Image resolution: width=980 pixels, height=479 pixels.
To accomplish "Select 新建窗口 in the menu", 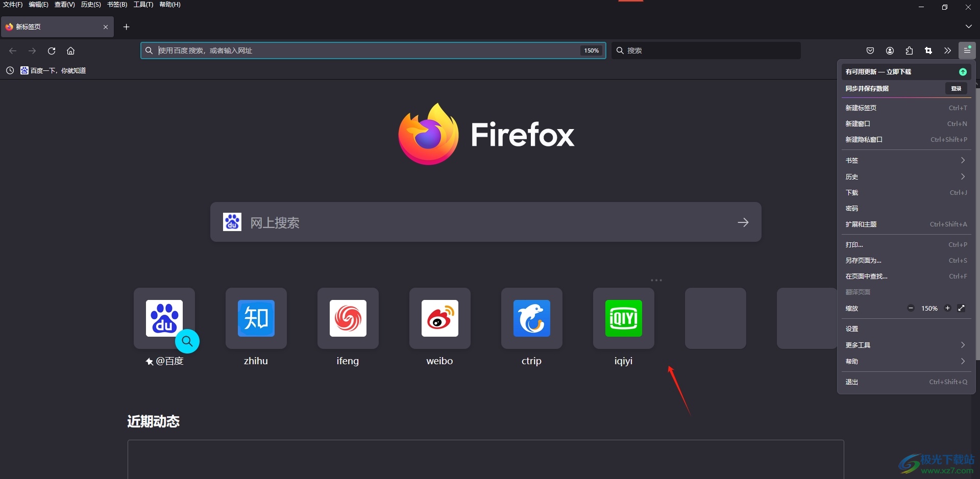I will tap(906, 123).
